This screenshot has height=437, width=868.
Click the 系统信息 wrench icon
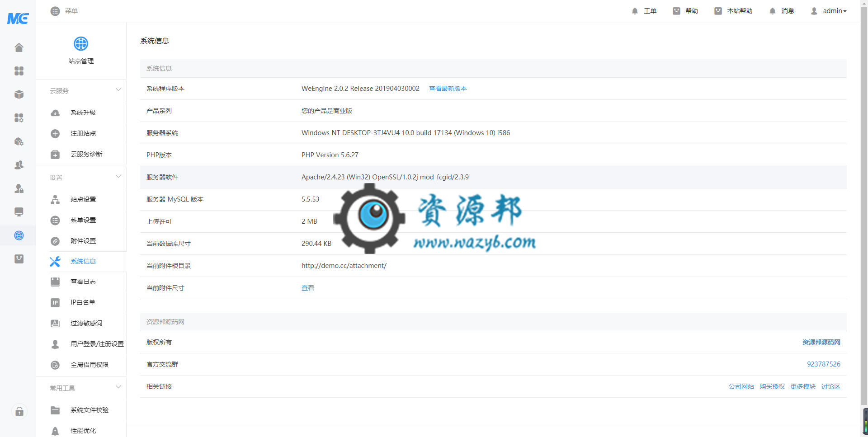pyautogui.click(x=55, y=262)
